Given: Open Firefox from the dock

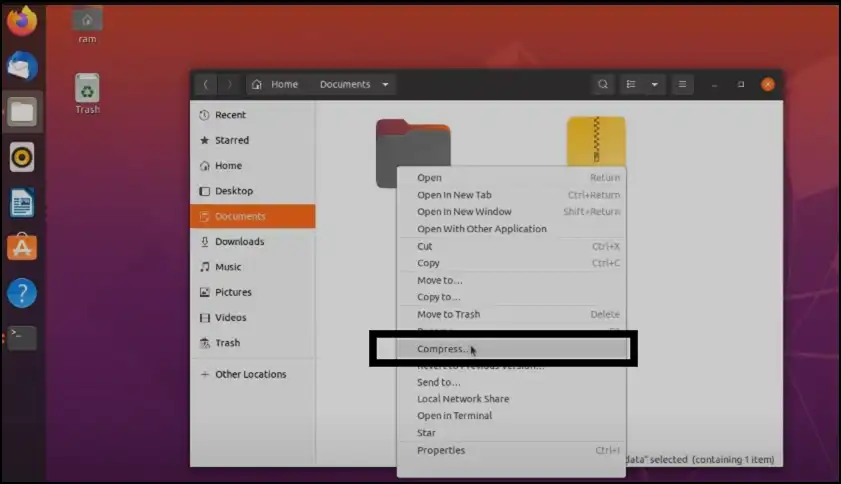Looking at the screenshot, I should 22,21.
